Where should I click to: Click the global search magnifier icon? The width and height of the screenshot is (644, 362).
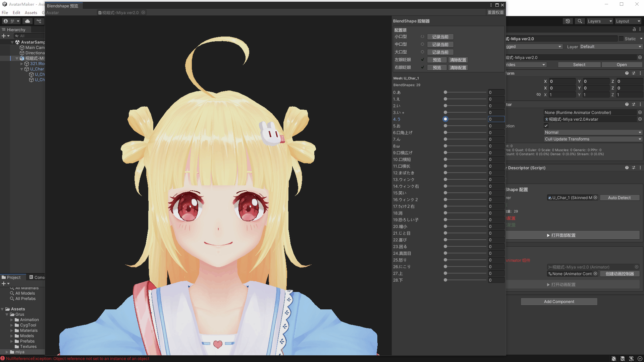tap(580, 21)
